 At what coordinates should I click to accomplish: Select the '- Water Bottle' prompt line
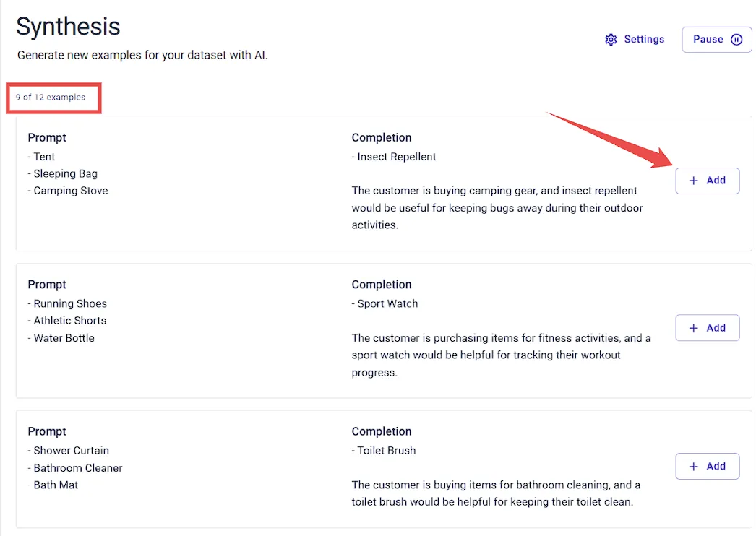(61, 338)
